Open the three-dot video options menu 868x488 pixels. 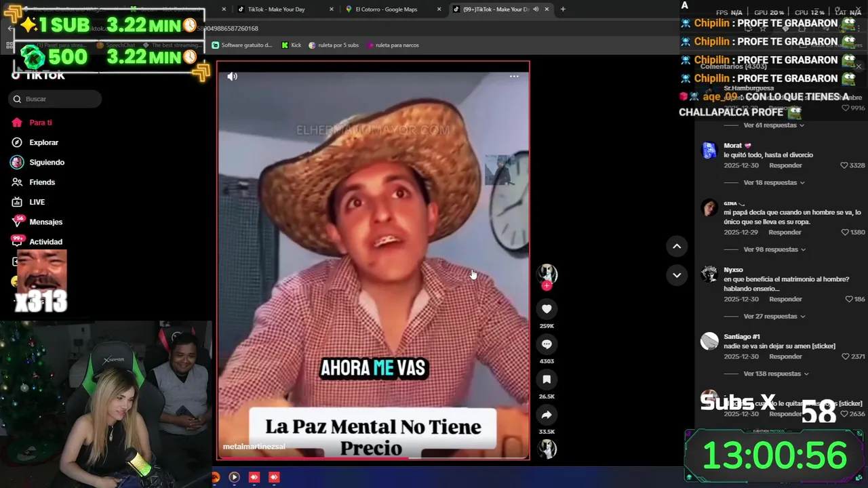[514, 77]
